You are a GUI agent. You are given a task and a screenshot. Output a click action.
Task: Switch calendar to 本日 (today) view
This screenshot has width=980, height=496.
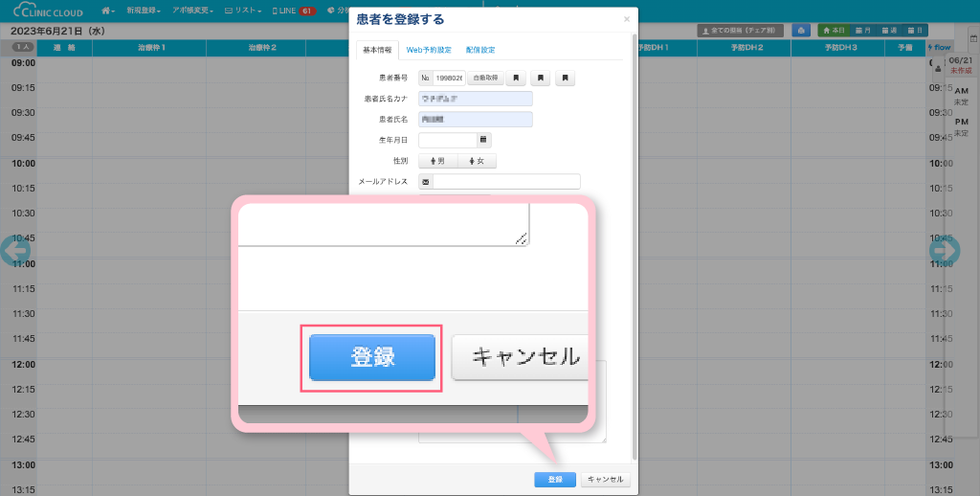coord(833,31)
